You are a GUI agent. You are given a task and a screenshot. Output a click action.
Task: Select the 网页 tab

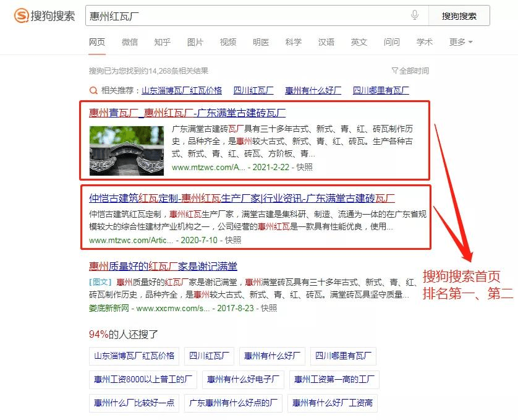pyautogui.click(x=97, y=42)
